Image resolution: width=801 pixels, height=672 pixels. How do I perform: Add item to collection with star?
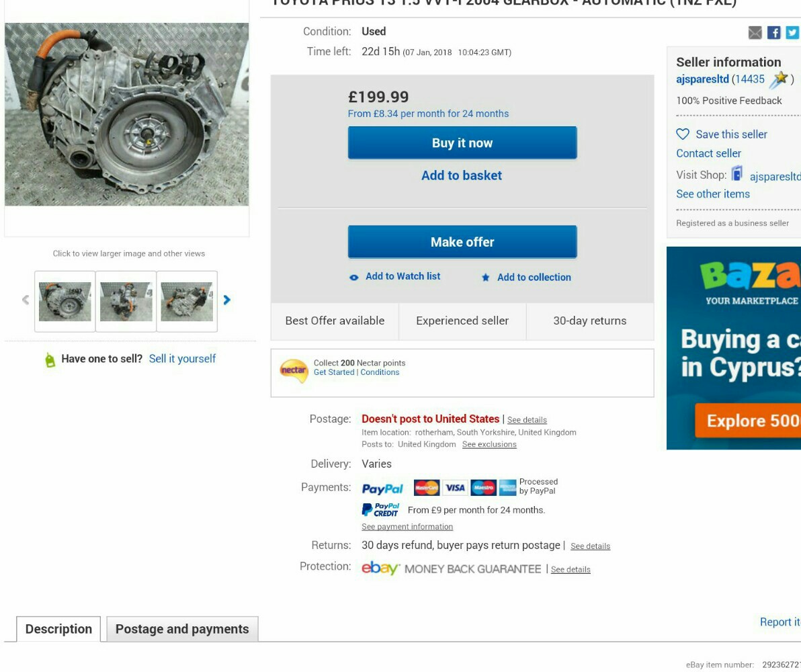click(x=526, y=278)
